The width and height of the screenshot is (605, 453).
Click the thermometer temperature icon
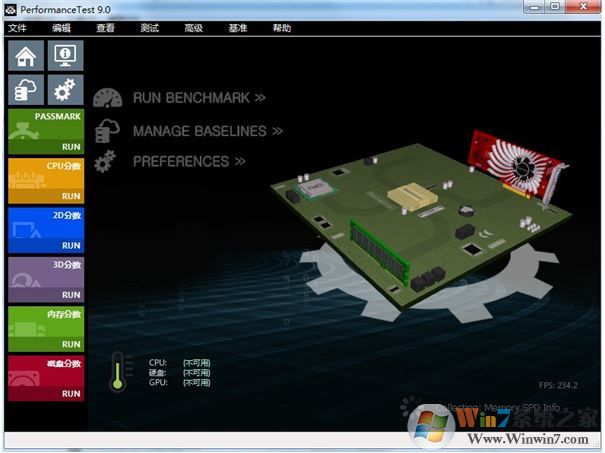[118, 372]
